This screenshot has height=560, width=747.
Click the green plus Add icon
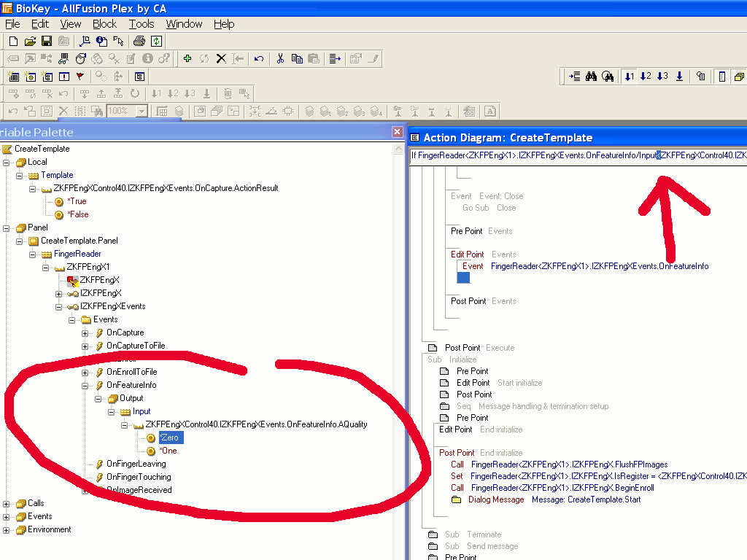click(187, 59)
